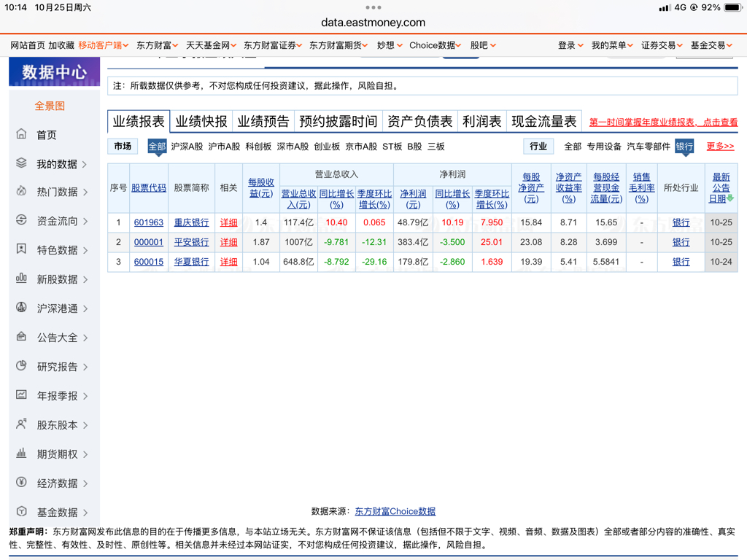Click green sort arrow on 最新公告日期
This screenshot has width=747, height=560.
click(730, 198)
